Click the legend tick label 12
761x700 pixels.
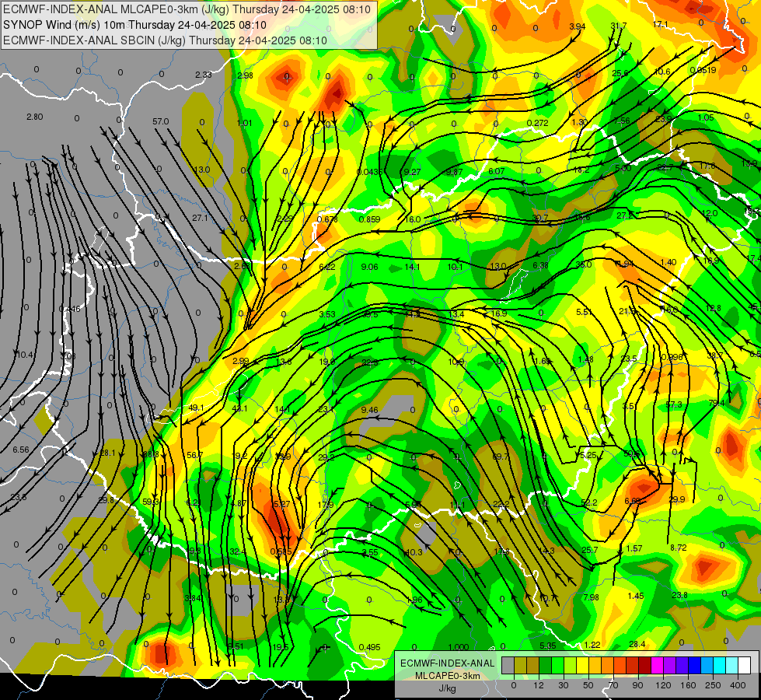[x=539, y=685]
